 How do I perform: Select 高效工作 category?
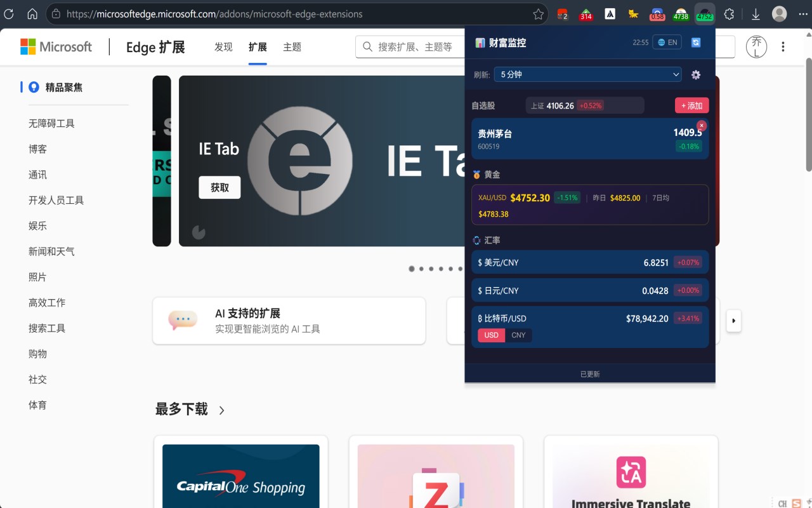click(x=47, y=302)
